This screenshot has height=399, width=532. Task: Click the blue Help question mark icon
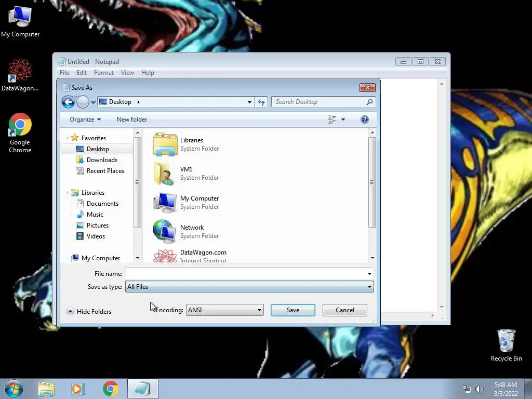tap(364, 119)
